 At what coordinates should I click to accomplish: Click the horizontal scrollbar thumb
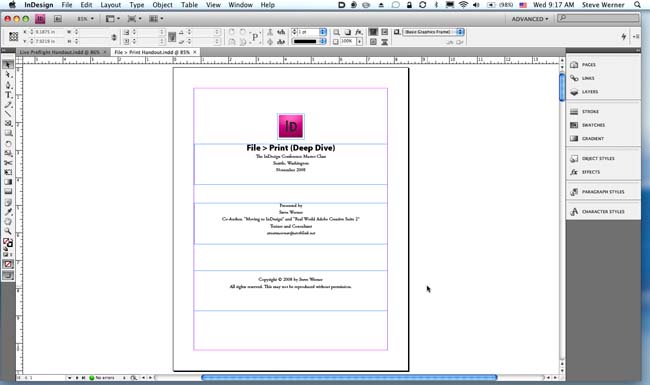point(349,378)
